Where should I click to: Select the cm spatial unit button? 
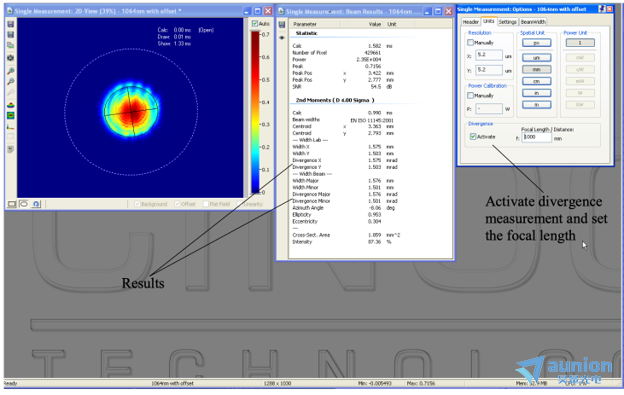[536, 81]
